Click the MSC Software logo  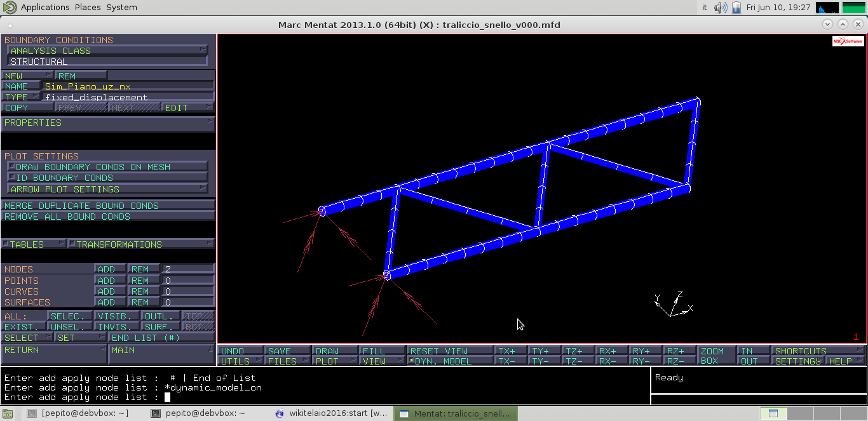[x=848, y=41]
